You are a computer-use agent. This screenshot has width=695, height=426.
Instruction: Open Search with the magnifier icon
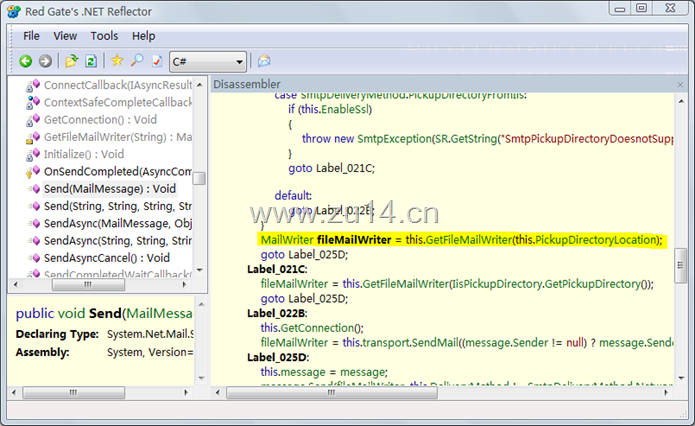point(136,61)
